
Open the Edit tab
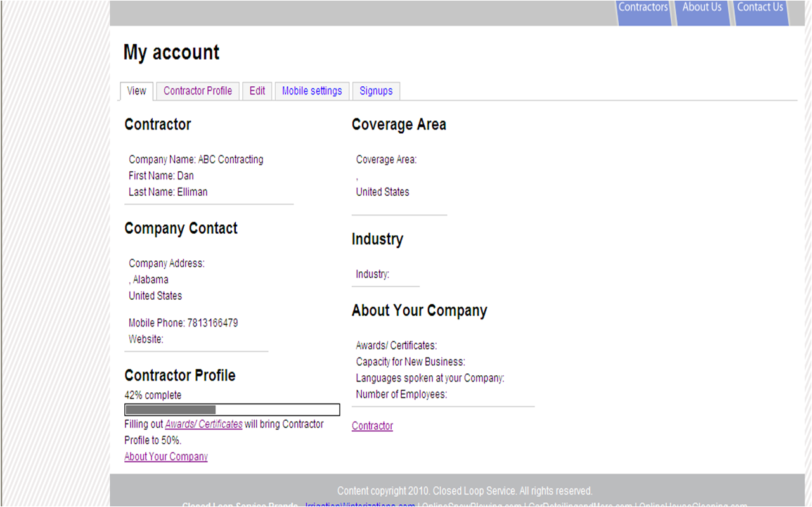tap(257, 91)
